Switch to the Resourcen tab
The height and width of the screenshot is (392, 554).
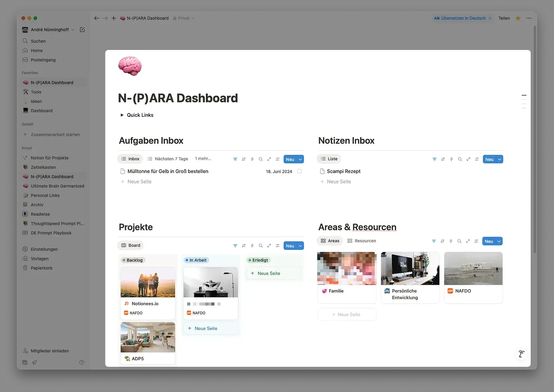(x=361, y=241)
